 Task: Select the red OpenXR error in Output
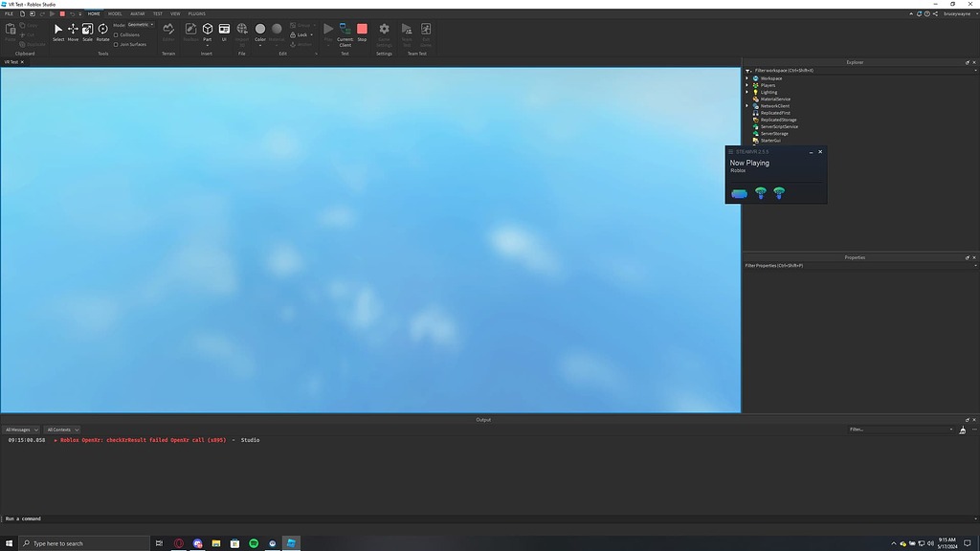144,440
